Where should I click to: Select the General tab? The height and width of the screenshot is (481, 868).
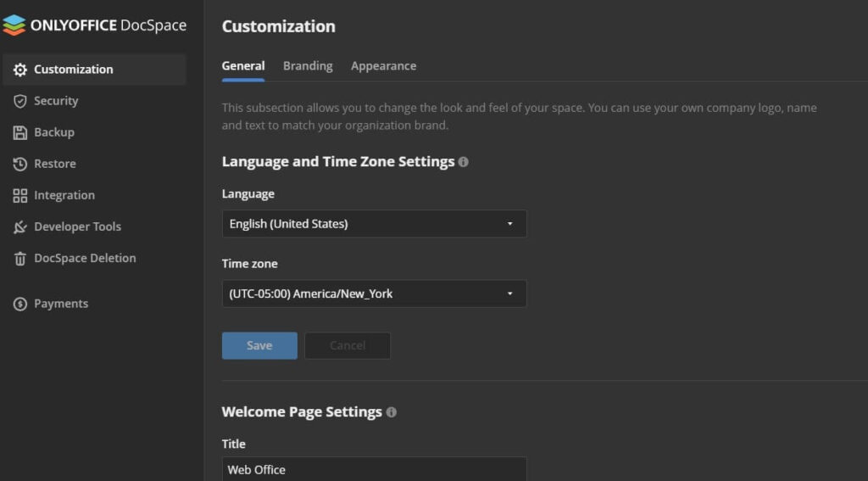pos(243,66)
